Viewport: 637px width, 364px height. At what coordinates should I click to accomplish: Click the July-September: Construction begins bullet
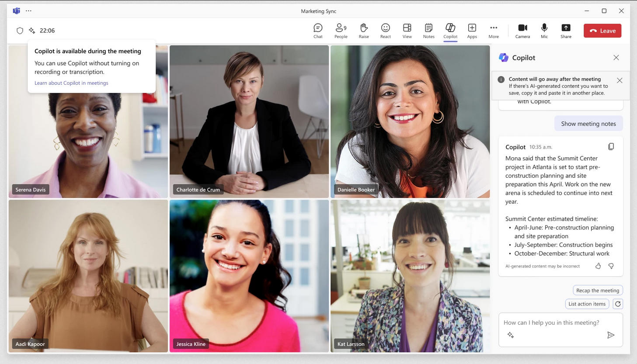click(564, 245)
